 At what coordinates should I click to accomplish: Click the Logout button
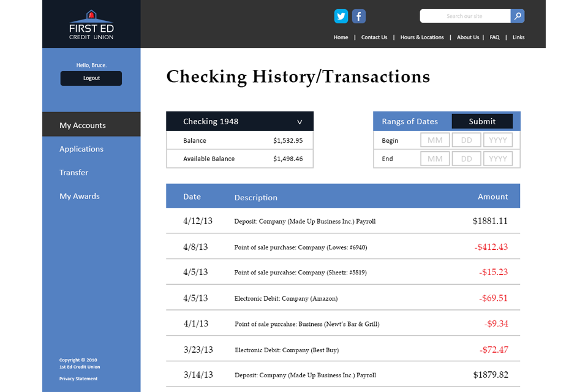(91, 78)
